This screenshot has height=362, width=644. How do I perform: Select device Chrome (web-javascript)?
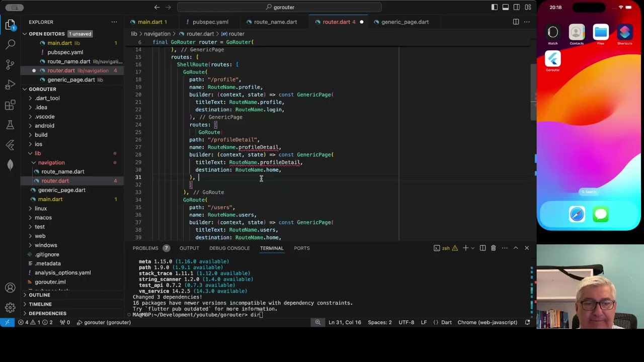487,322
